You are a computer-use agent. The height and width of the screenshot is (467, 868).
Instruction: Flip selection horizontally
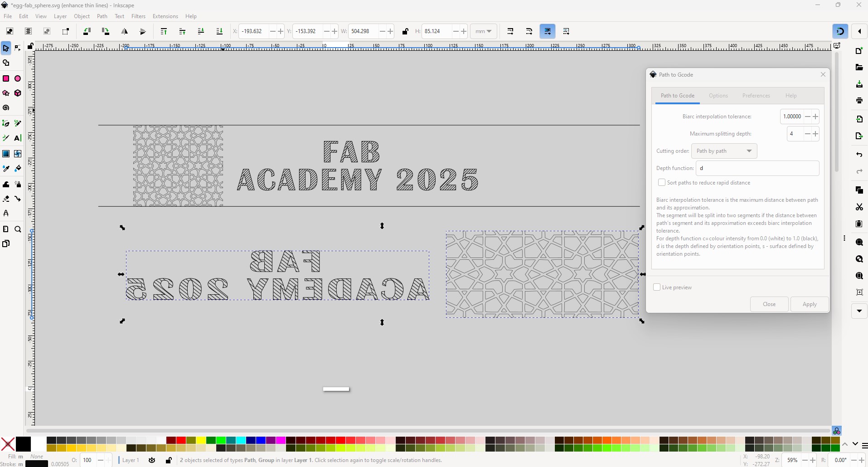click(x=124, y=31)
